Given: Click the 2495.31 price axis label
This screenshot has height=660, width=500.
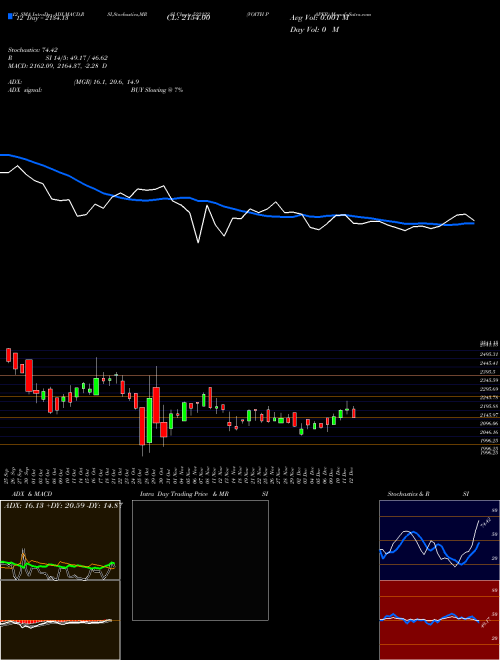Looking at the screenshot, I should 489,354.
